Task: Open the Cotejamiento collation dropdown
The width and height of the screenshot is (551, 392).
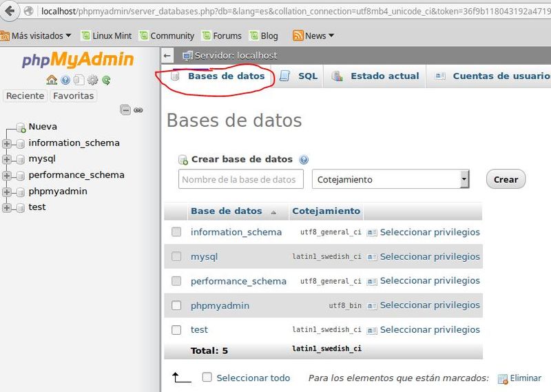Action: pyautogui.click(x=391, y=179)
